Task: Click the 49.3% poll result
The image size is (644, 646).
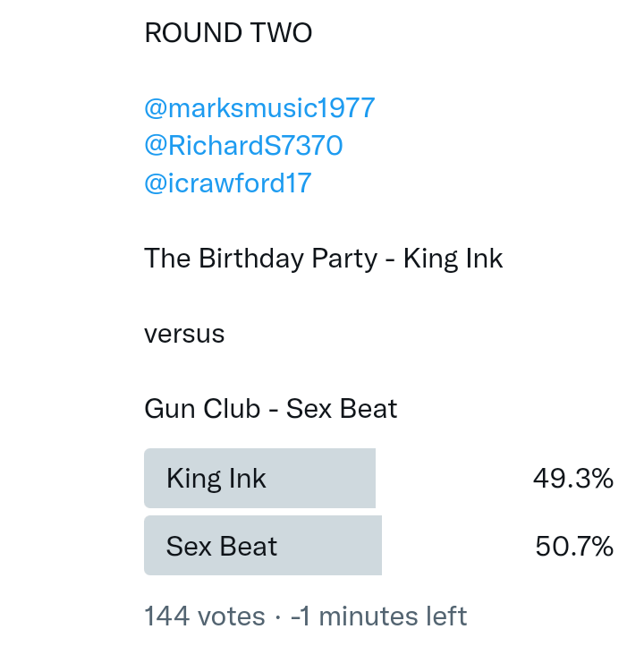Action: [572, 479]
